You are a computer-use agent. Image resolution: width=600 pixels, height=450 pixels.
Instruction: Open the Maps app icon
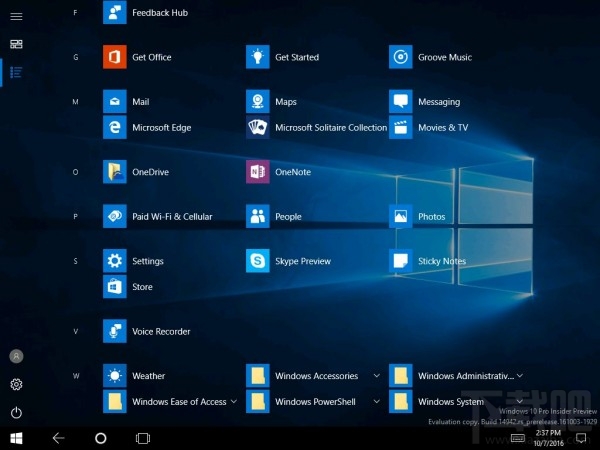(258, 101)
